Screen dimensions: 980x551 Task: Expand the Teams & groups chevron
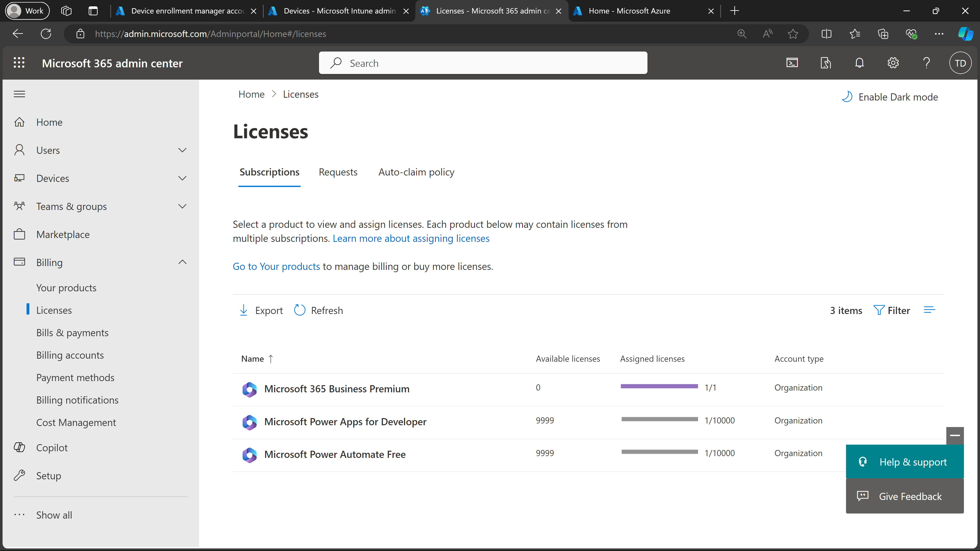182,206
